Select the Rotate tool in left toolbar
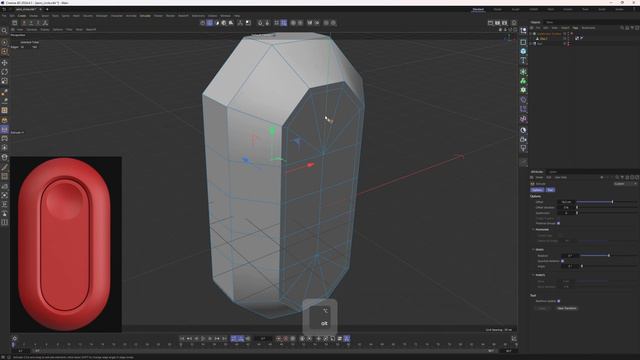 (4, 72)
